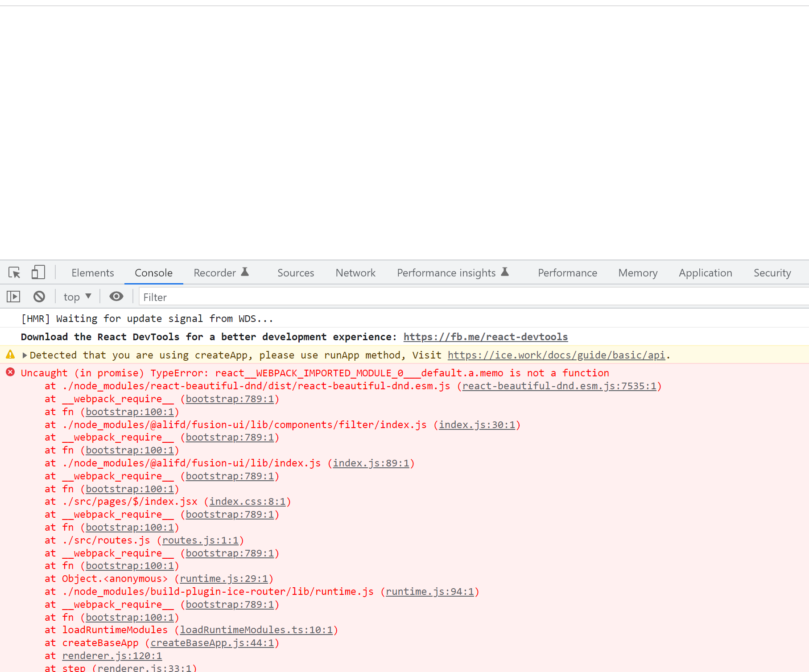
Task: Show the console sidebar icon
Action: [x=13, y=297]
